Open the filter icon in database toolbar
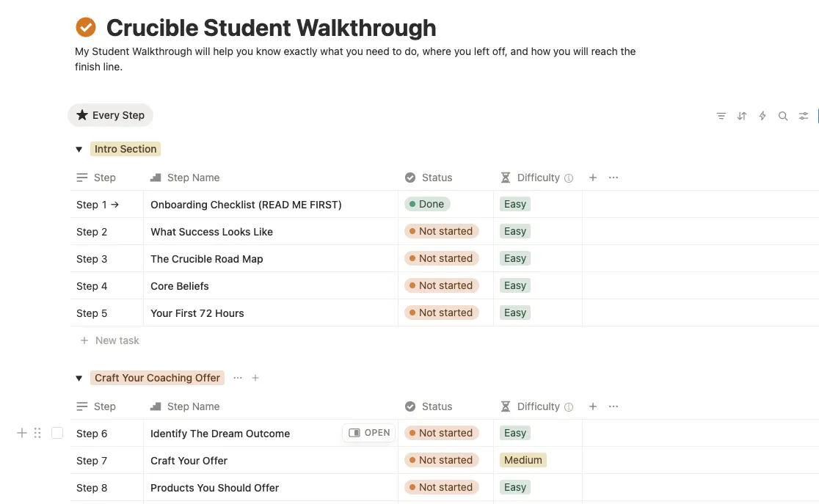Viewport: 819px width, 504px height. 721,116
